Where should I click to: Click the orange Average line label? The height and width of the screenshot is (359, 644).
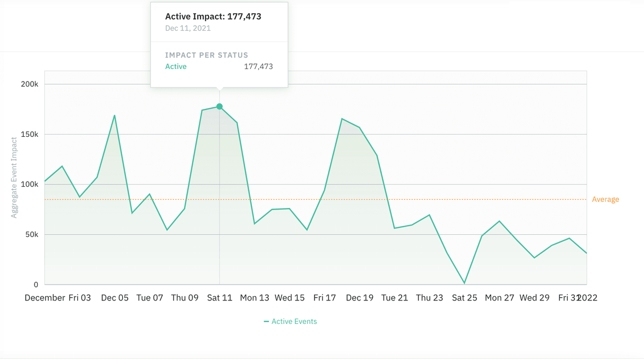605,199
